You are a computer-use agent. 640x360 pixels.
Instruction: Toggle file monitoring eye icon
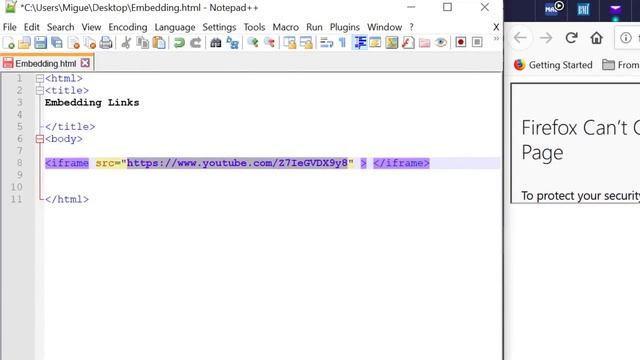tap(440, 42)
